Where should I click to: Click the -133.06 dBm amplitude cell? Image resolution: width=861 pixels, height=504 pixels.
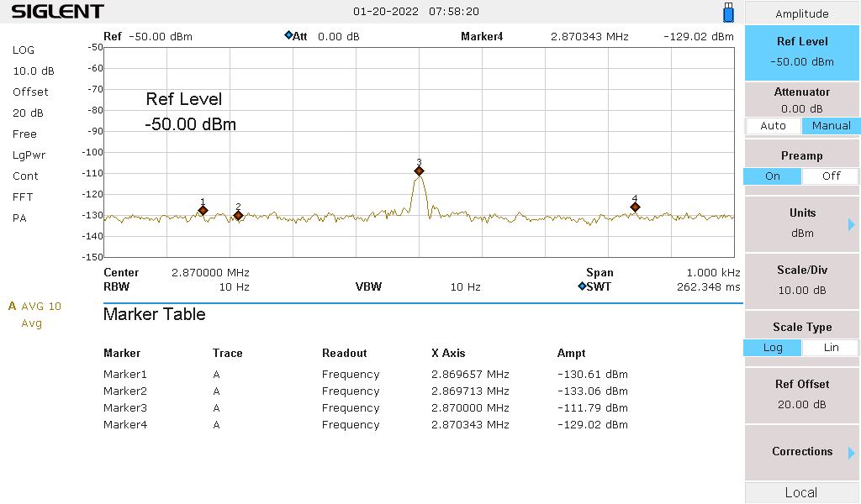tap(593, 391)
